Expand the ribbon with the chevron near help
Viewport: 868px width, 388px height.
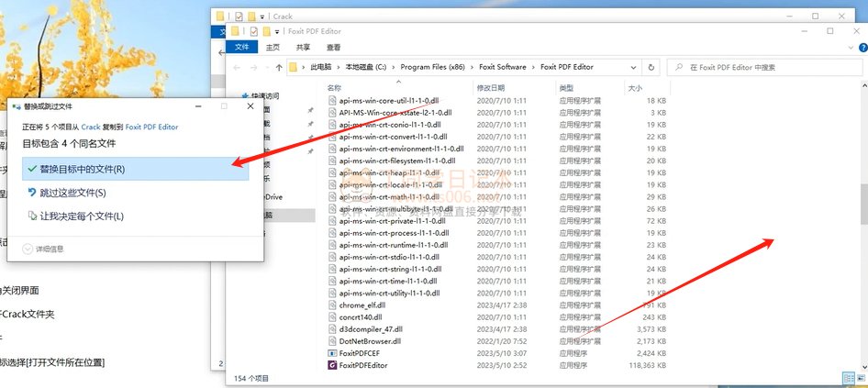pyautogui.click(x=851, y=48)
